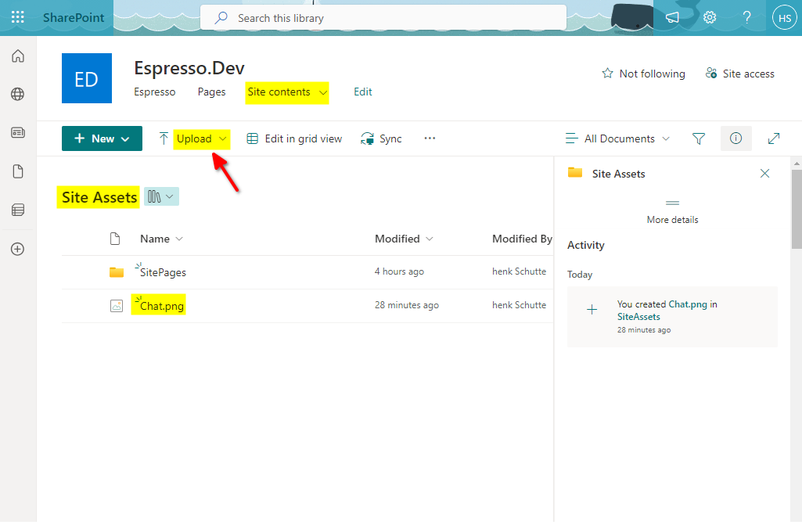This screenshot has width=802, height=532.
Task: Open the Chat.png file
Action: [x=162, y=306]
